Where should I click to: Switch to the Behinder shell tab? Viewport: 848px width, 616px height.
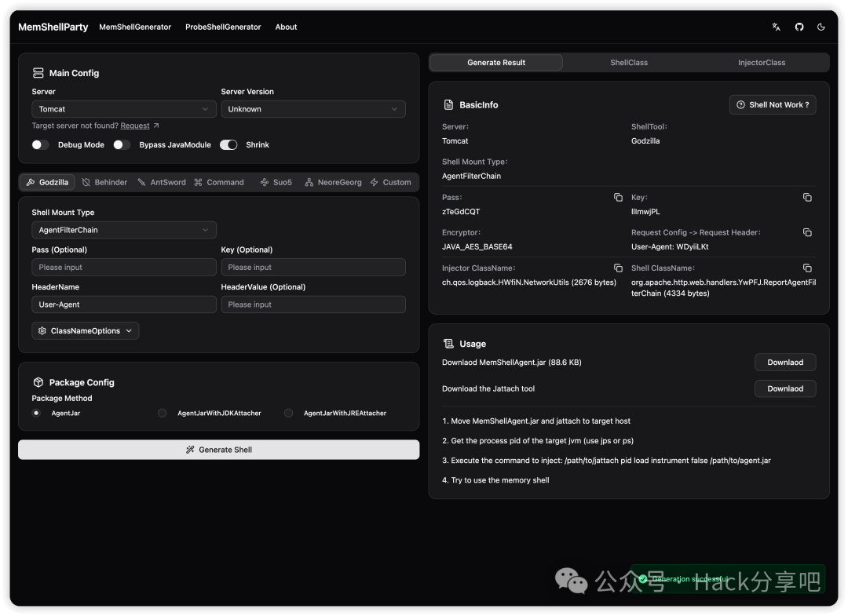coord(104,182)
